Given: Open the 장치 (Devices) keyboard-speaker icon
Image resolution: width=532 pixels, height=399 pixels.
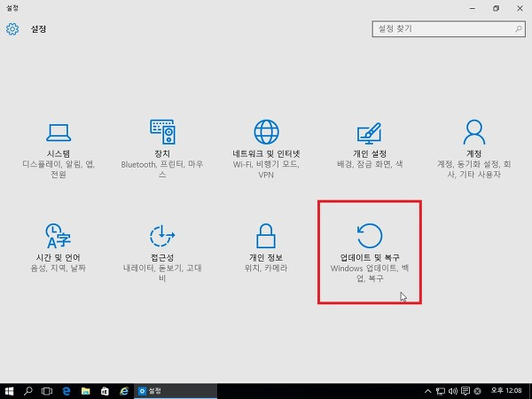Looking at the screenshot, I should point(162,131).
